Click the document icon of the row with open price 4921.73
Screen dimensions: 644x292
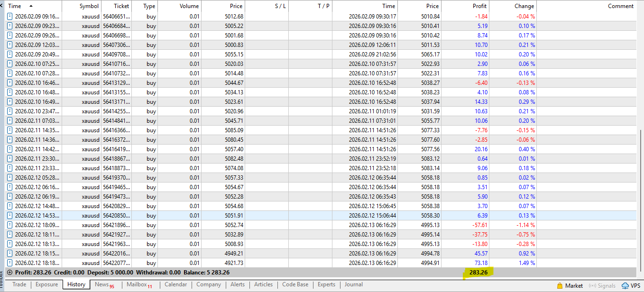[10, 263]
